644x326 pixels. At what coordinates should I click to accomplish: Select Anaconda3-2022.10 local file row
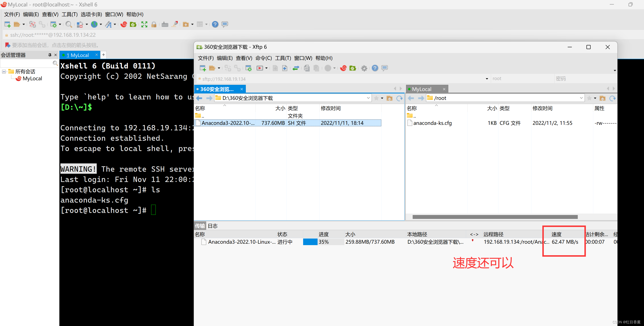(x=288, y=123)
